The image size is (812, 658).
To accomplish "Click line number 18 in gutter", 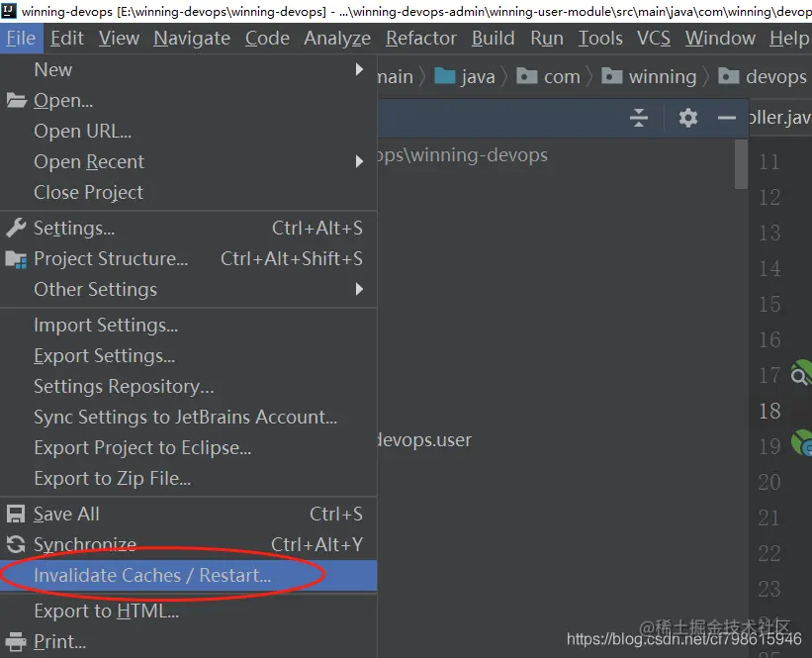I will (769, 411).
